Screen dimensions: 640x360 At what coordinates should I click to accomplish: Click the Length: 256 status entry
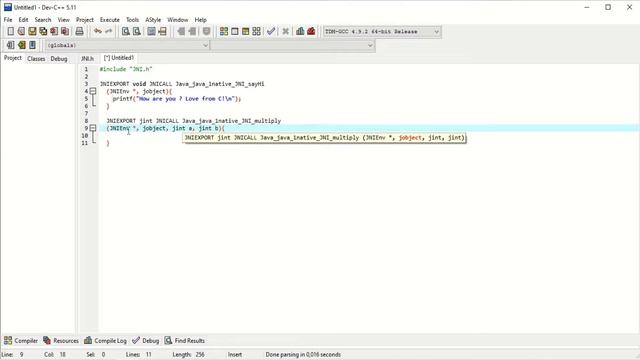tap(188, 355)
